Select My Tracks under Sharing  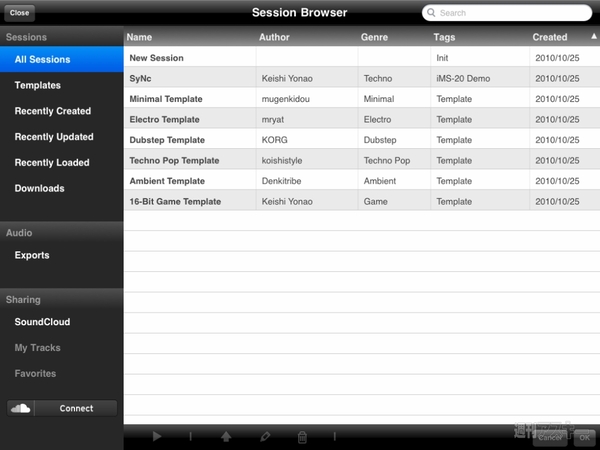pyautogui.click(x=62, y=347)
